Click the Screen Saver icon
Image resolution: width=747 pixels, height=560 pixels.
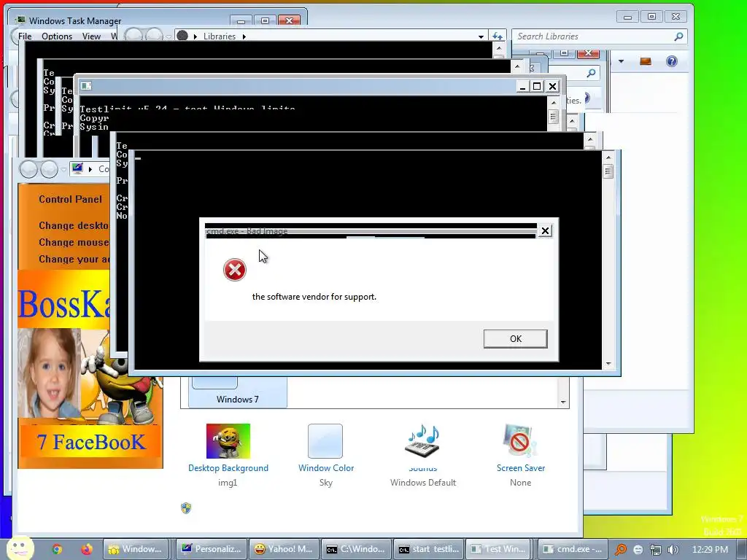pos(519,441)
